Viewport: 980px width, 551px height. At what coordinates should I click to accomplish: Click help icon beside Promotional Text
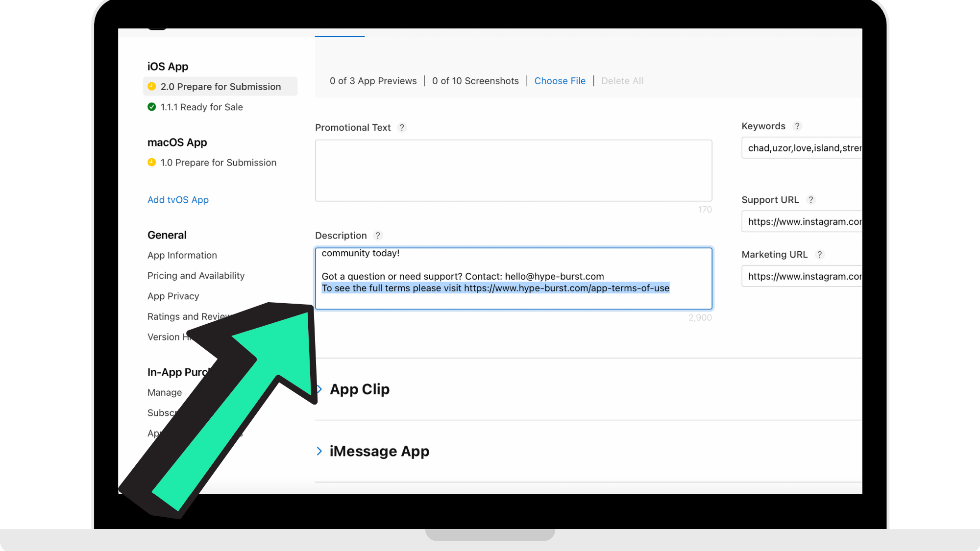(x=402, y=127)
